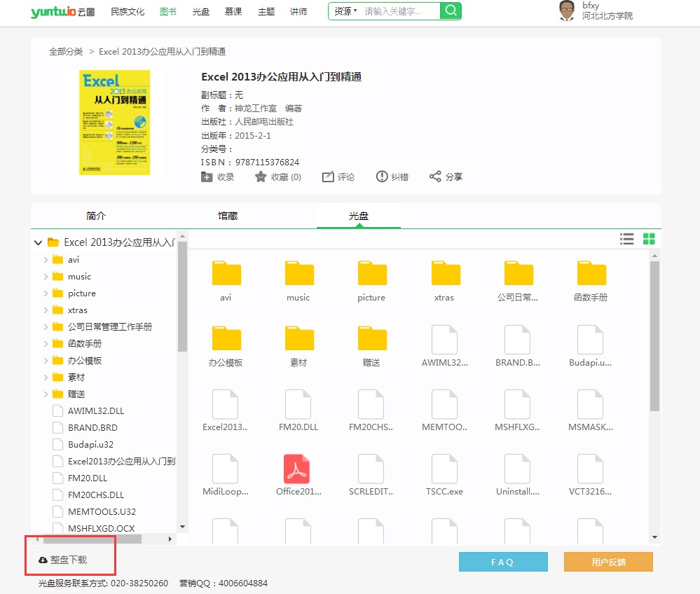Switch to the 简介 tab
The width and height of the screenshot is (700, 594).
[x=95, y=216]
